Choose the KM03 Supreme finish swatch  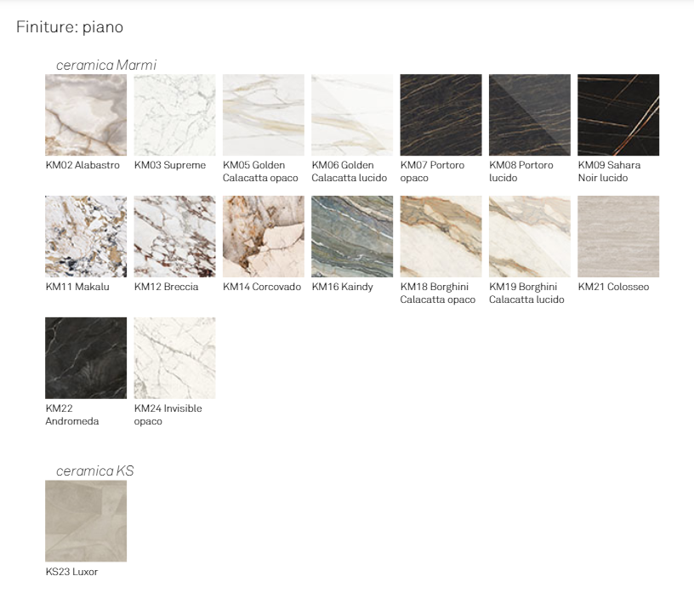point(174,115)
